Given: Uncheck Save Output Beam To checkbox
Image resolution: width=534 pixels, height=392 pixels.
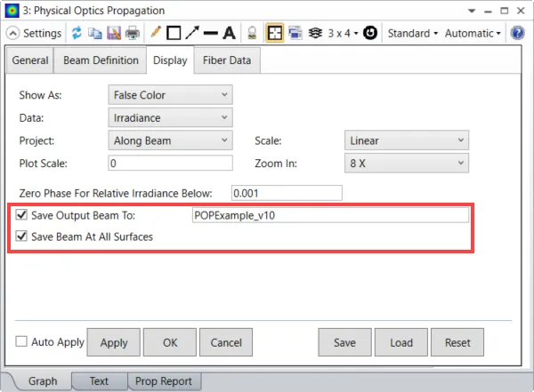Looking at the screenshot, I should click(x=21, y=215).
